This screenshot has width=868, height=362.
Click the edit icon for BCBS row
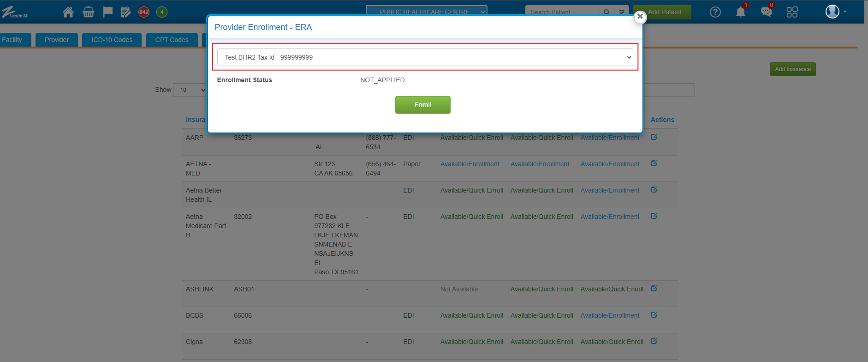coord(654,315)
